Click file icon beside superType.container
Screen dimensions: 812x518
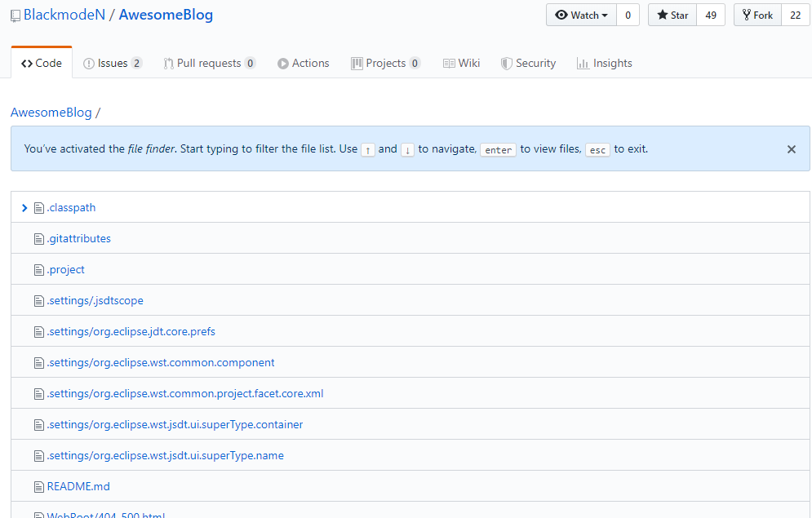tap(39, 425)
